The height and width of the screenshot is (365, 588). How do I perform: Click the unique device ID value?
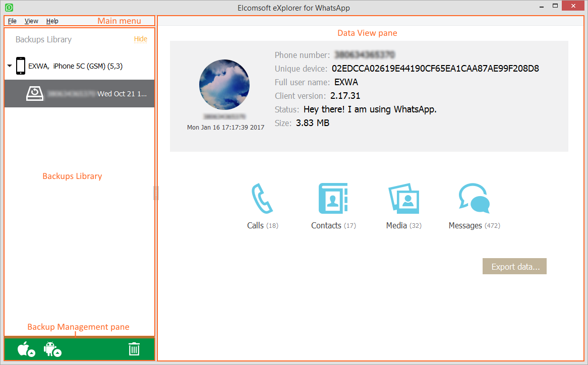(435, 69)
